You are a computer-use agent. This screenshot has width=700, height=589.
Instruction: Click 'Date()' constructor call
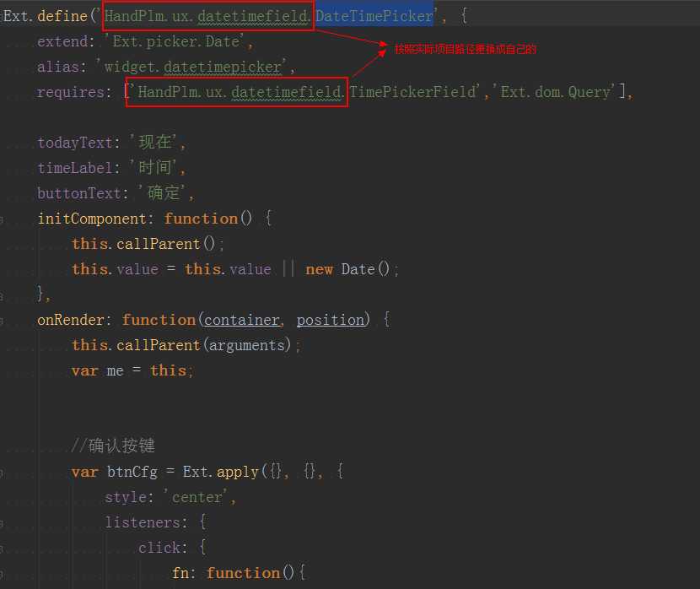coord(365,269)
